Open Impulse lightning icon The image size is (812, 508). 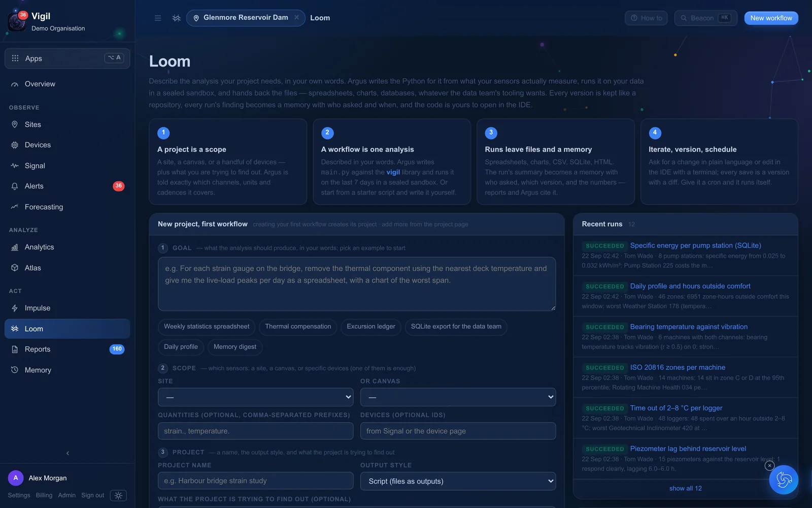point(15,308)
